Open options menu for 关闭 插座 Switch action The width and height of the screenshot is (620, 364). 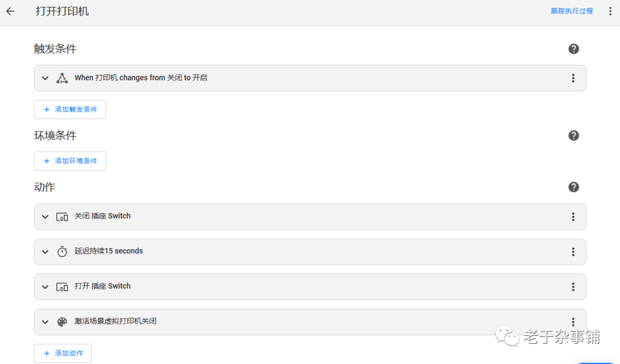click(573, 217)
